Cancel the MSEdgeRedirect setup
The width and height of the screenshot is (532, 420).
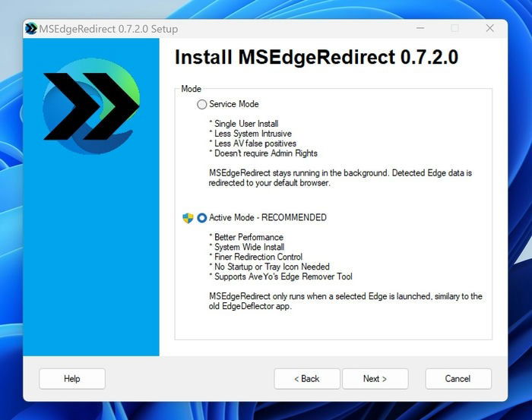(458, 379)
